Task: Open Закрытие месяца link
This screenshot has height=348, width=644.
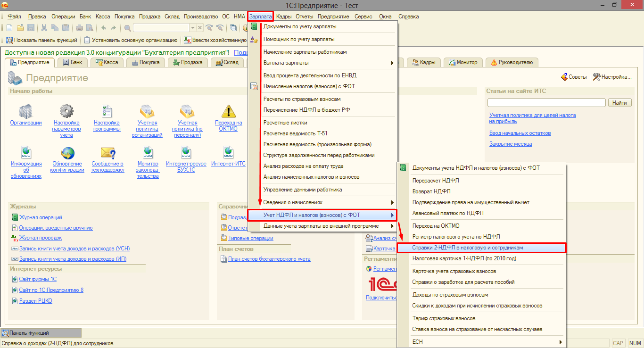Action: 511,144
